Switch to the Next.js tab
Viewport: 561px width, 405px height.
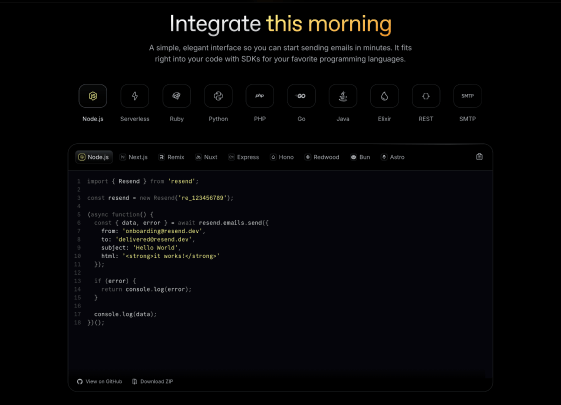coord(134,157)
